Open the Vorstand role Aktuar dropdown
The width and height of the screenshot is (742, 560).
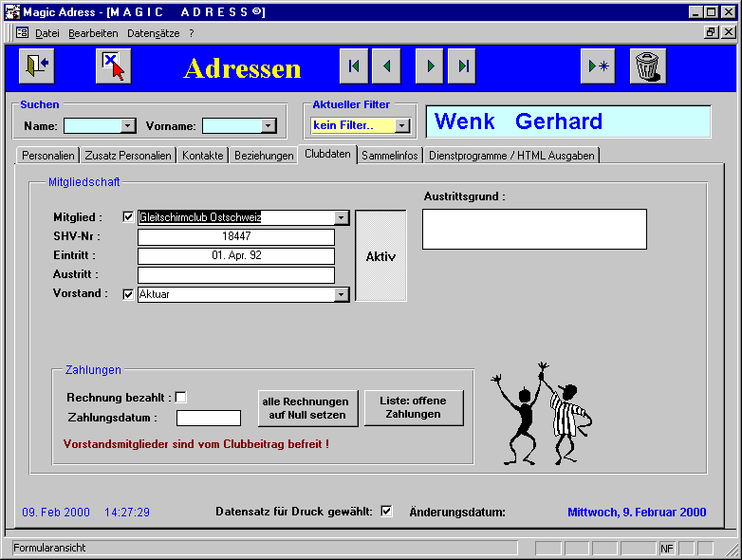[x=342, y=294]
